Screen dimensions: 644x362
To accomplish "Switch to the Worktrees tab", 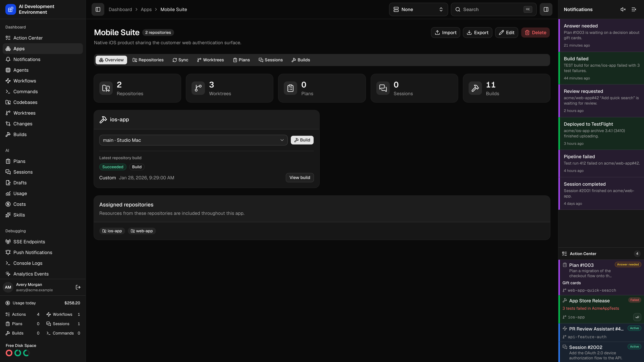I will [x=210, y=60].
